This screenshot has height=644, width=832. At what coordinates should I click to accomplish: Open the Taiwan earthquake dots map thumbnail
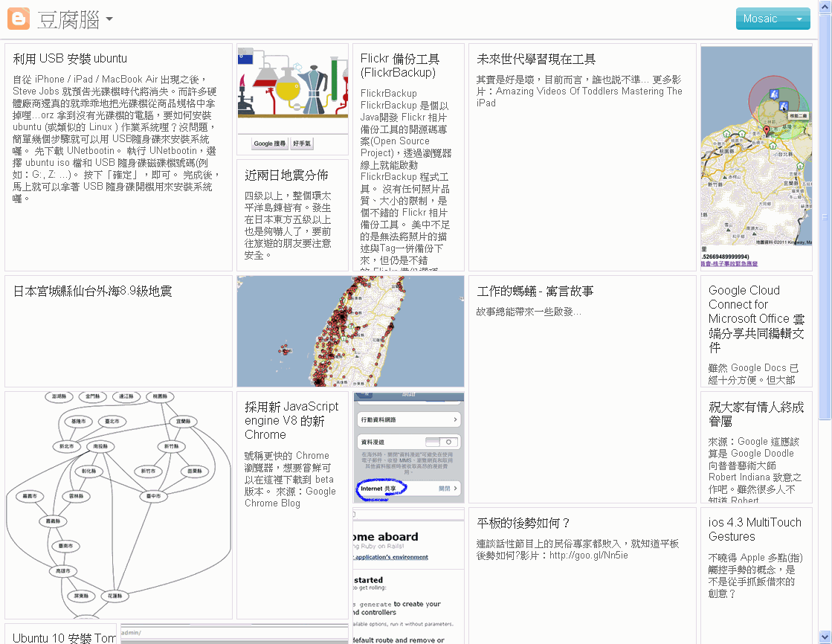(350, 331)
